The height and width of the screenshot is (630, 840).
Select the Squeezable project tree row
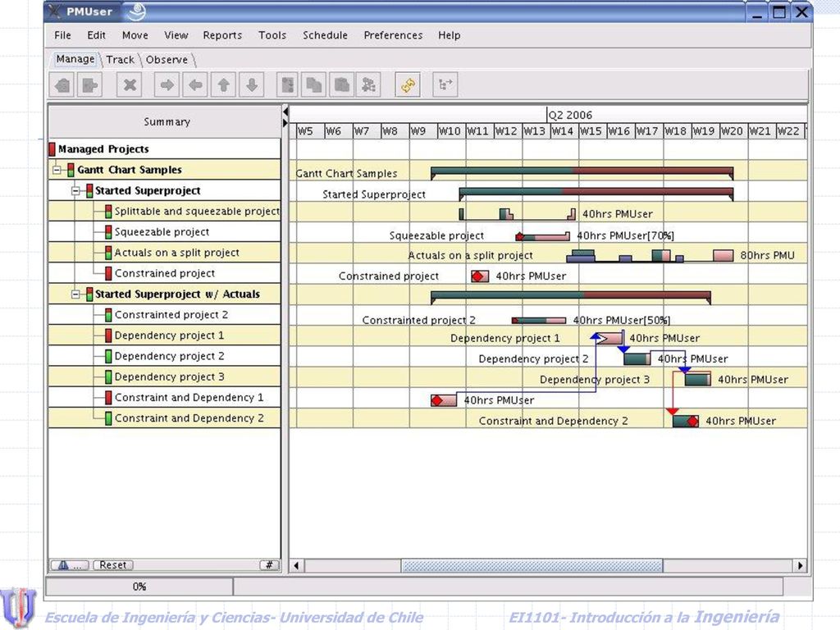164,232
